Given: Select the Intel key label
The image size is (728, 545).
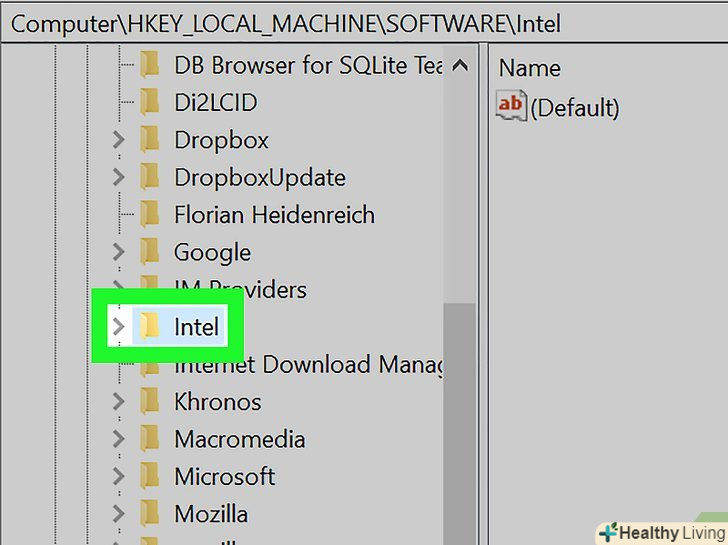Looking at the screenshot, I should [196, 326].
